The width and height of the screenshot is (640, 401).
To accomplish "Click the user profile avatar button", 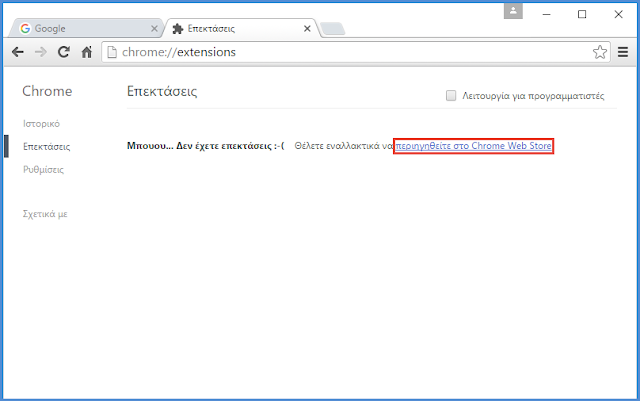I will [x=513, y=11].
